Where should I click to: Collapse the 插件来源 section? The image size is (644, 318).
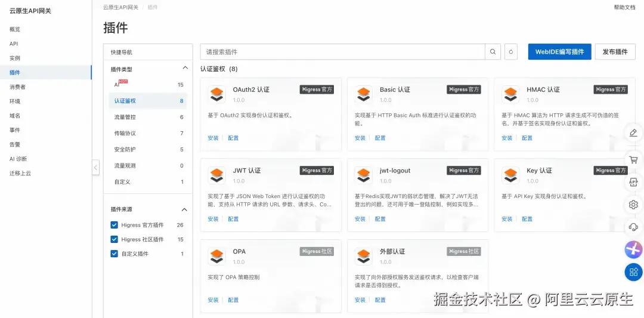click(x=184, y=209)
